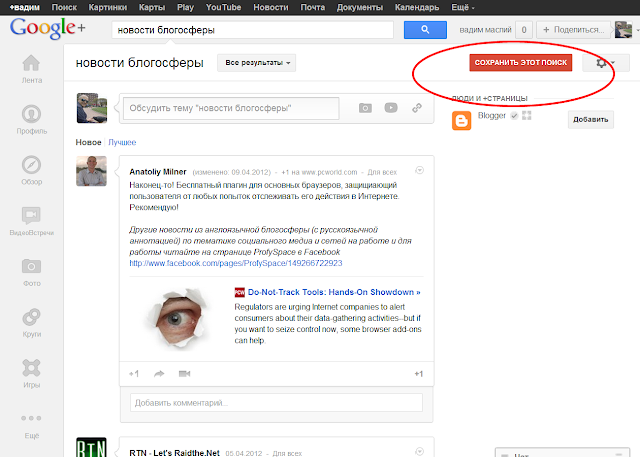
Task: Click +1 under Anatoliy Milner's post
Action: [x=134, y=374]
